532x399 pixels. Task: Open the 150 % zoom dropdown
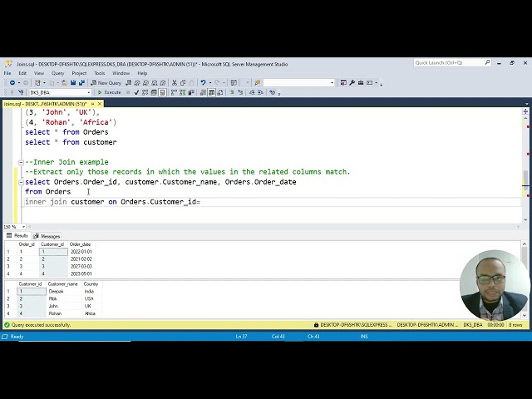(x=23, y=227)
